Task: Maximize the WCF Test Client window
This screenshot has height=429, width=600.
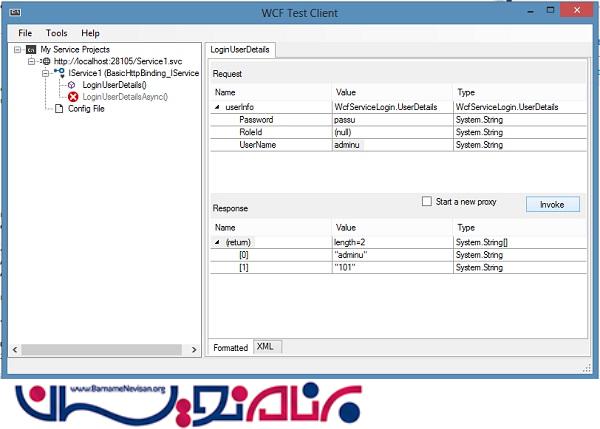Action: pyautogui.click(x=550, y=10)
